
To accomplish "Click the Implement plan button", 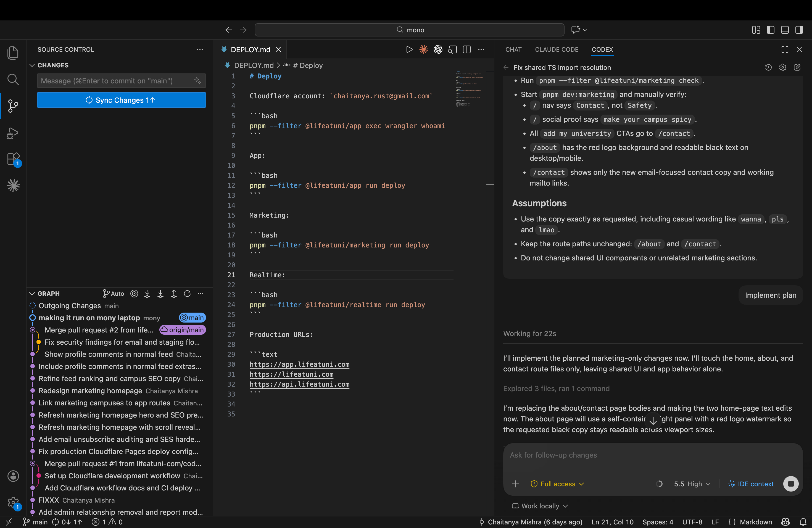I will (x=770, y=295).
